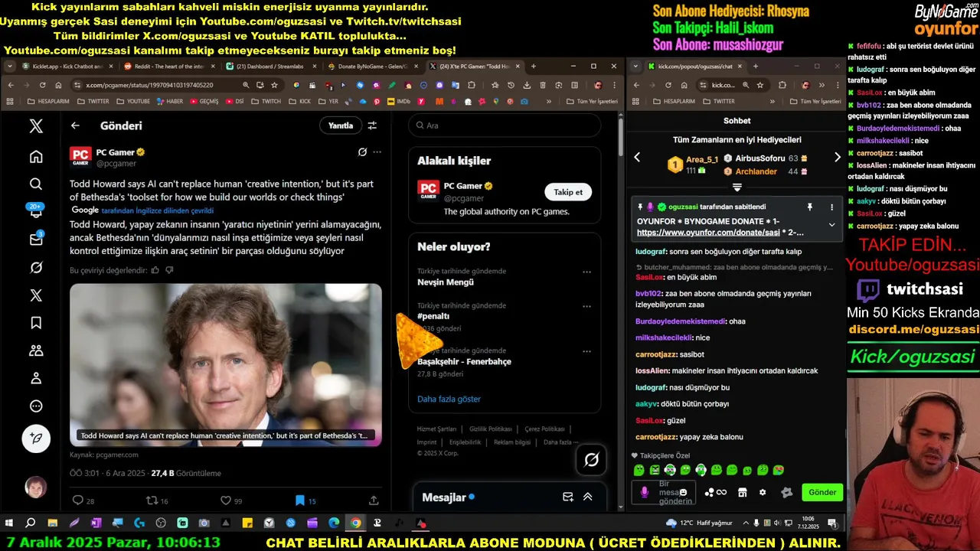
Task: Follow PC Gamer with Takip et button
Action: [568, 192]
